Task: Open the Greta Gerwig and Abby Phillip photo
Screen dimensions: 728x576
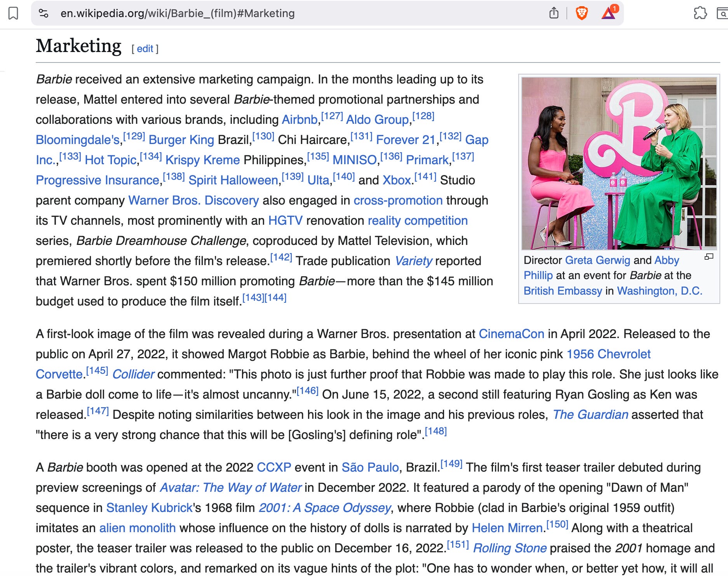Action: coord(619,163)
